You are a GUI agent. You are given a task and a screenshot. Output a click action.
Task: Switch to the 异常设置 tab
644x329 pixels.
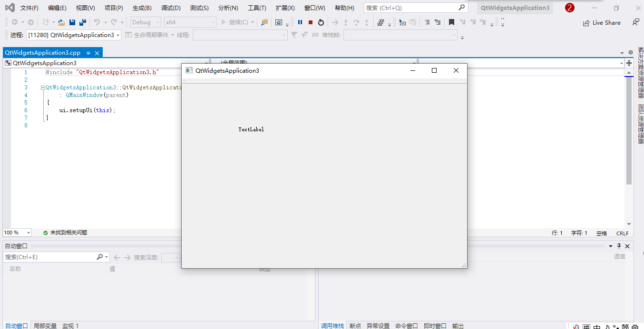[x=378, y=326]
